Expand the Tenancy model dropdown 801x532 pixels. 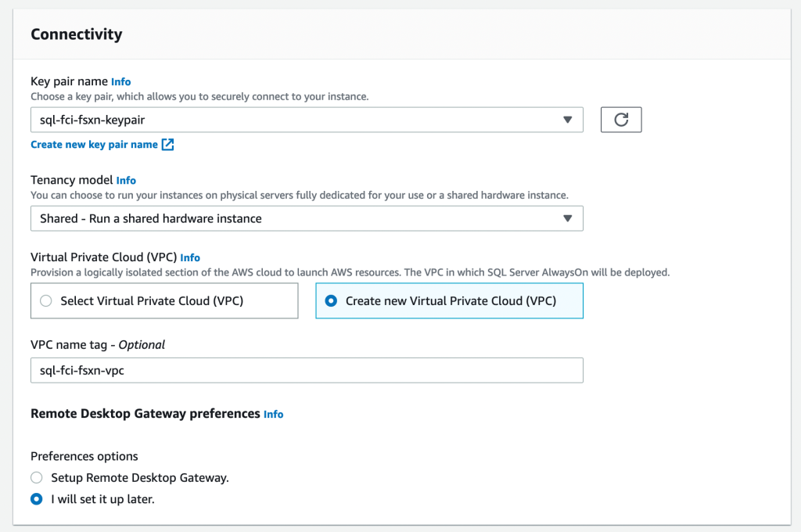[x=305, y=218]
